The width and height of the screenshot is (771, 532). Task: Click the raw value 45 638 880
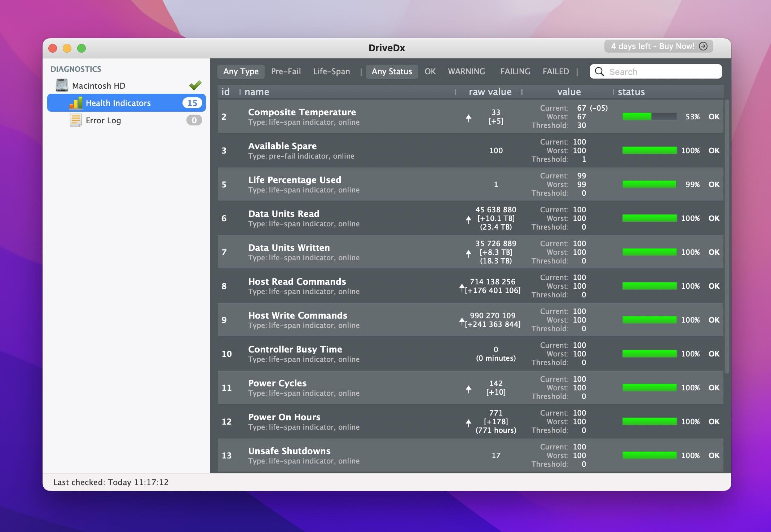coord(496,209)
